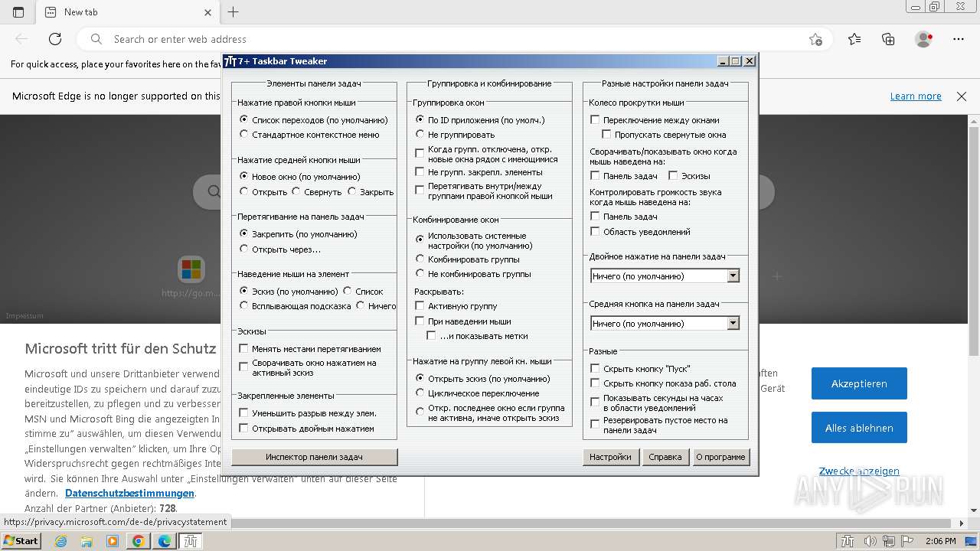This screenshot has width=980, height=551.
Task: Select Список переходов radio option
Action: pos(314,120)
